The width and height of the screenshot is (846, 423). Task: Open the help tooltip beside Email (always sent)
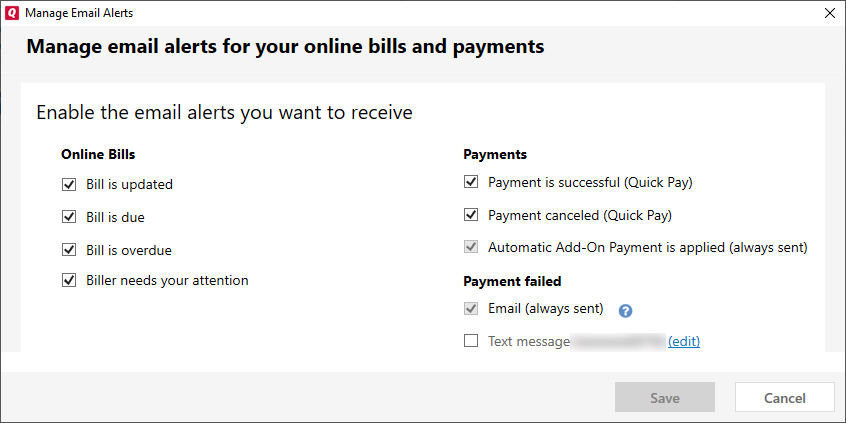625,311
